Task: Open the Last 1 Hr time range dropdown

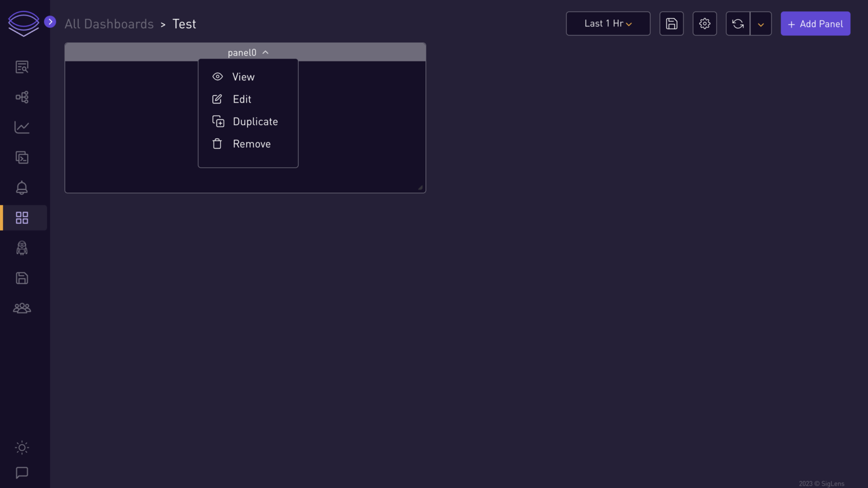Action: coord(608,24)
